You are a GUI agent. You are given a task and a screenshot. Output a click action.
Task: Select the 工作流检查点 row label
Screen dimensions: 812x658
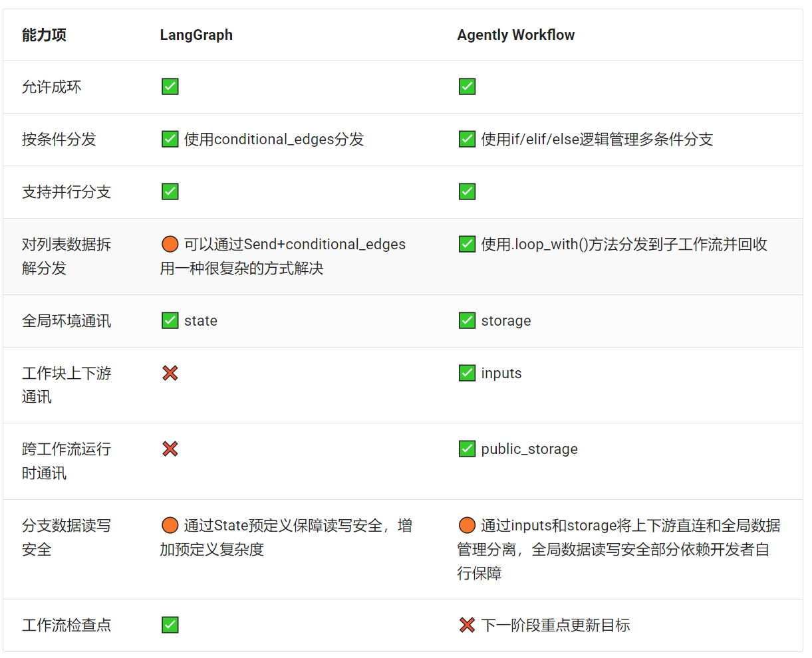(x=67, y=625)
